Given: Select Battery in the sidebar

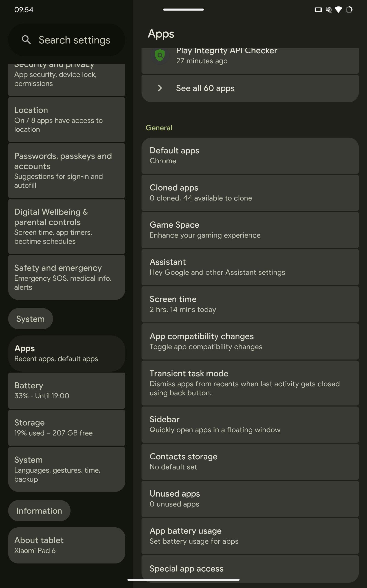Looking at the screenshot, I should tap(67, 390).
